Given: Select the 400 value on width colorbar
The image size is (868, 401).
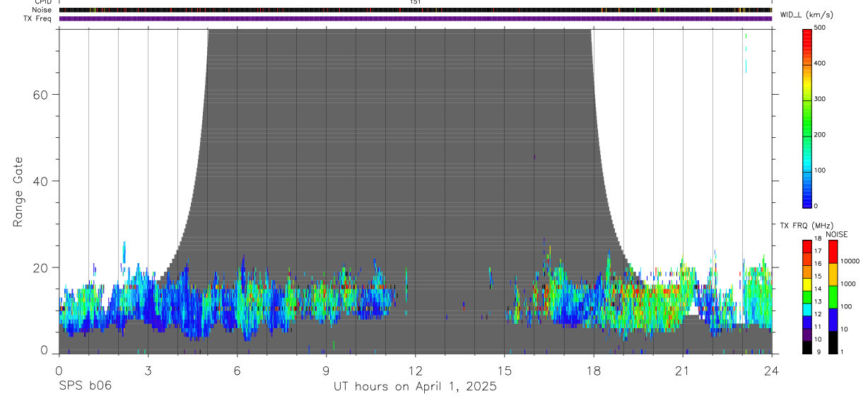Looking at the screenshot, I should pos(820,63).
